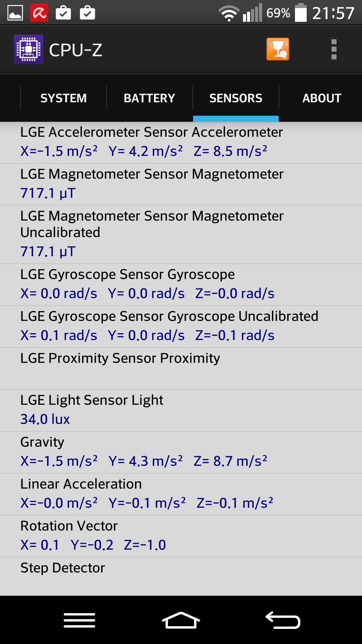Open the three-dot overflow menu
This screenshot has width=362, height=644.
click(x=334, y=49)
